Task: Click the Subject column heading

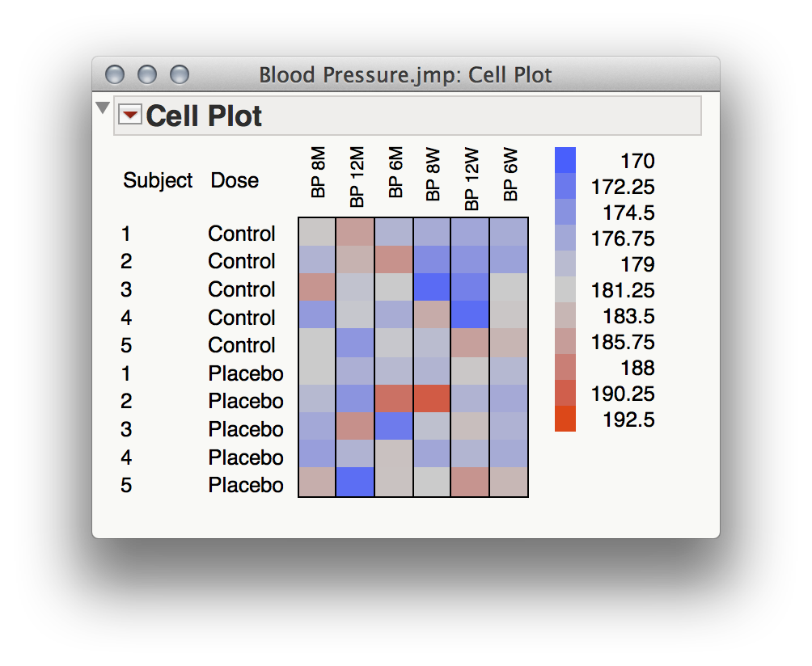Action: pos(159,180)
